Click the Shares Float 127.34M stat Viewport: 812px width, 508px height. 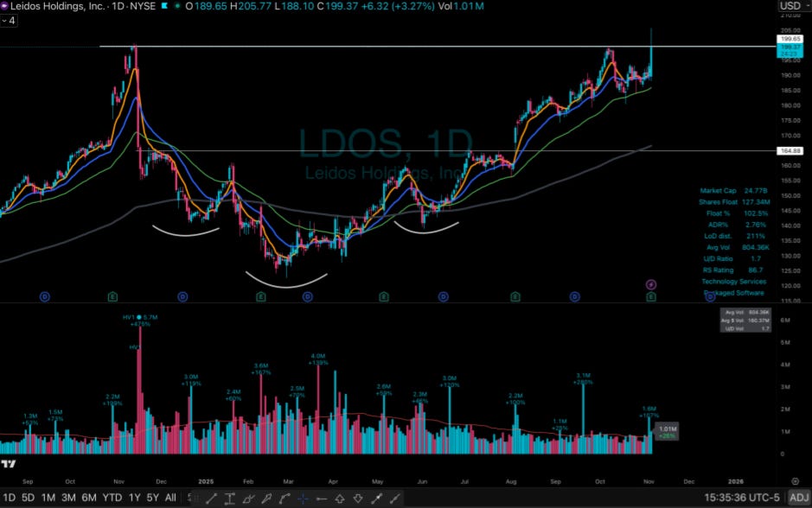tap(734, 202)
